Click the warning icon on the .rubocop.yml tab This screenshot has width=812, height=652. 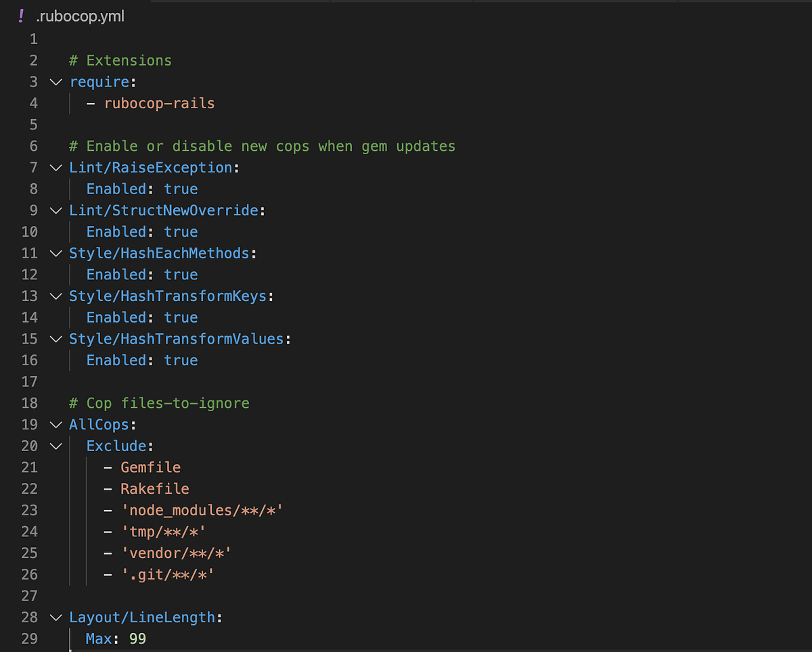pos(20,16)
